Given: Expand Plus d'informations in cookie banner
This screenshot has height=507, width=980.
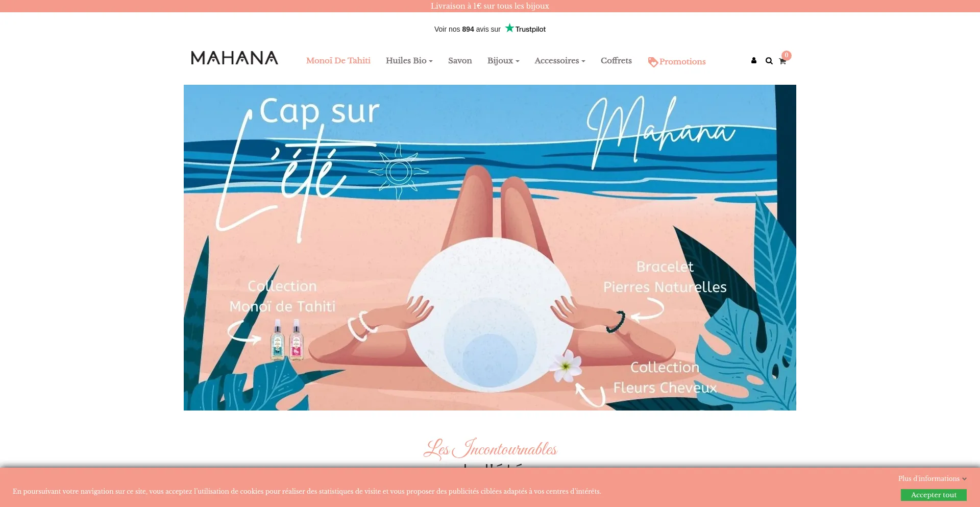Looking at the screenshot, I should (932, 478).
